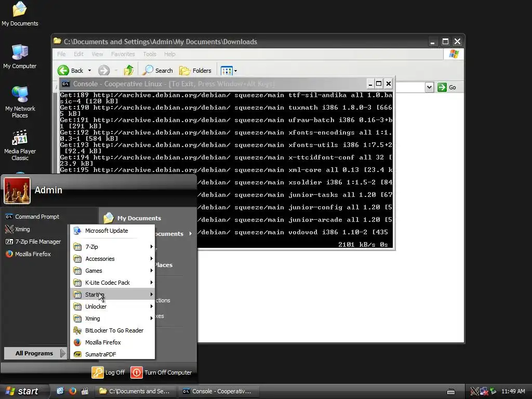Click the network connection tray icon
The width and height of the screenshot is (532, 399).
point(484,391)
